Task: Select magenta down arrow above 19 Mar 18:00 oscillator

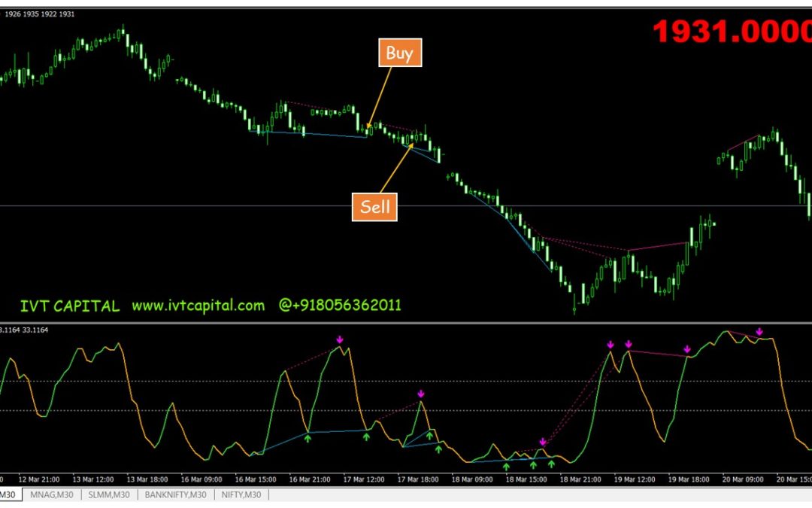Action: point(687,349)
